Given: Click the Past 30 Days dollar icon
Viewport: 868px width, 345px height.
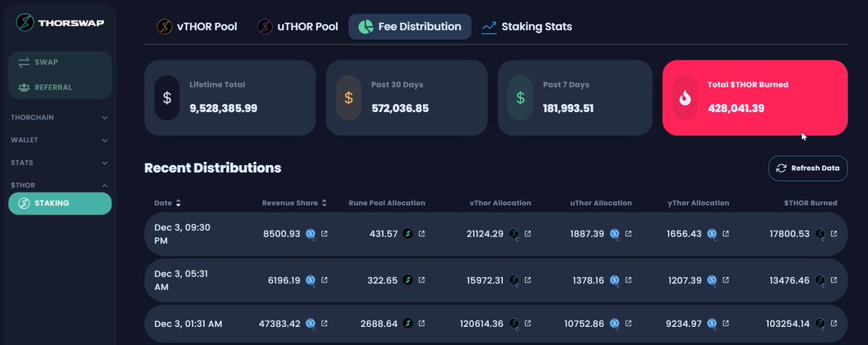Looking at the screenshot, I should tap(349, 98).
